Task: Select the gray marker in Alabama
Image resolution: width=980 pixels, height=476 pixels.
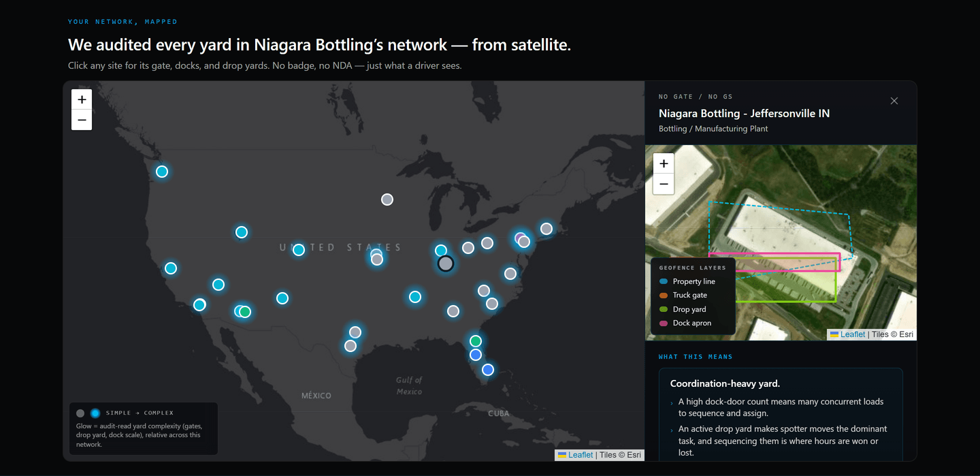Action: tap(453, 311)
